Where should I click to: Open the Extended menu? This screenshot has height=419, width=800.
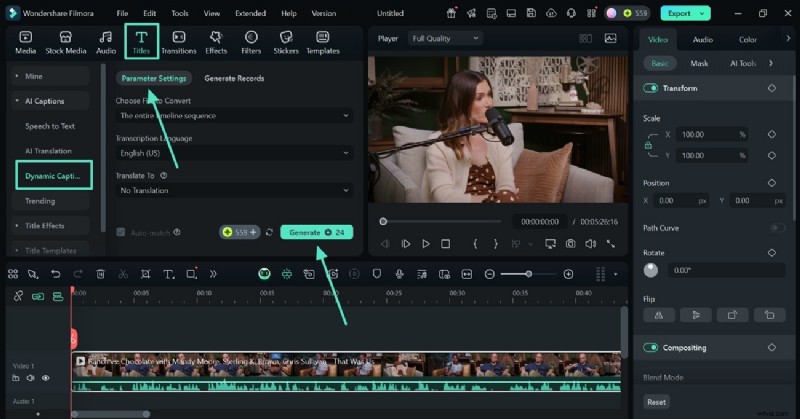point(249,14)
